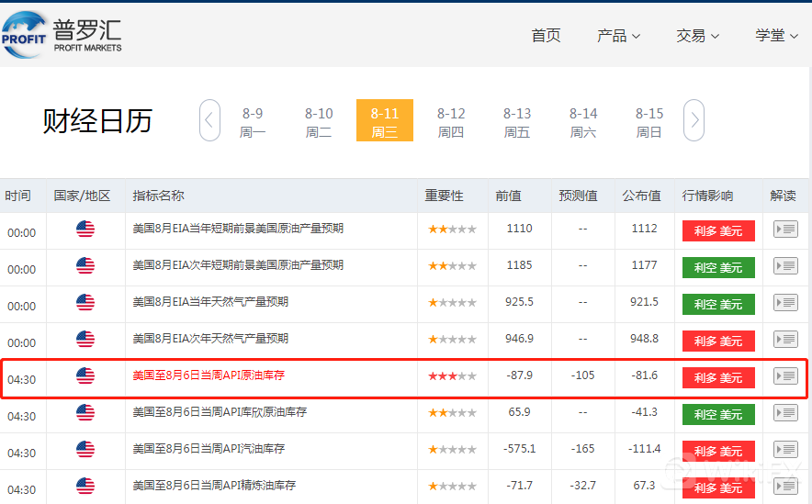The height and width of the screenshot is (504, 812).
Task: Click the star rating of API原油库存 row
Action: (x=452, y=376)
